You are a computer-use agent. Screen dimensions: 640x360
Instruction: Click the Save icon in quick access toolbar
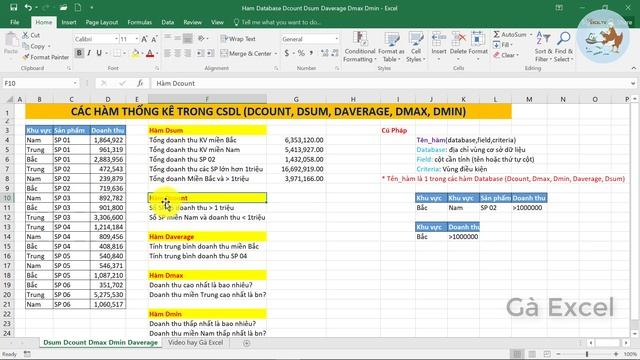click(x=13, y=7)
